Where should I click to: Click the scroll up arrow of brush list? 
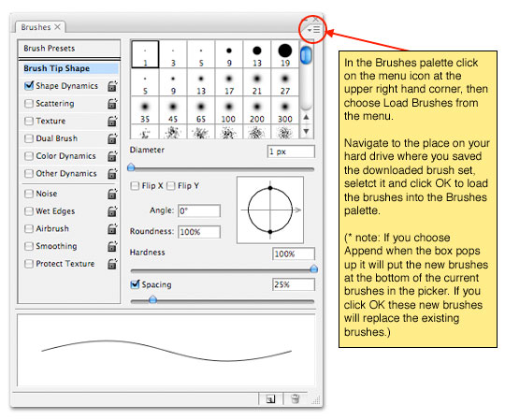307,118
